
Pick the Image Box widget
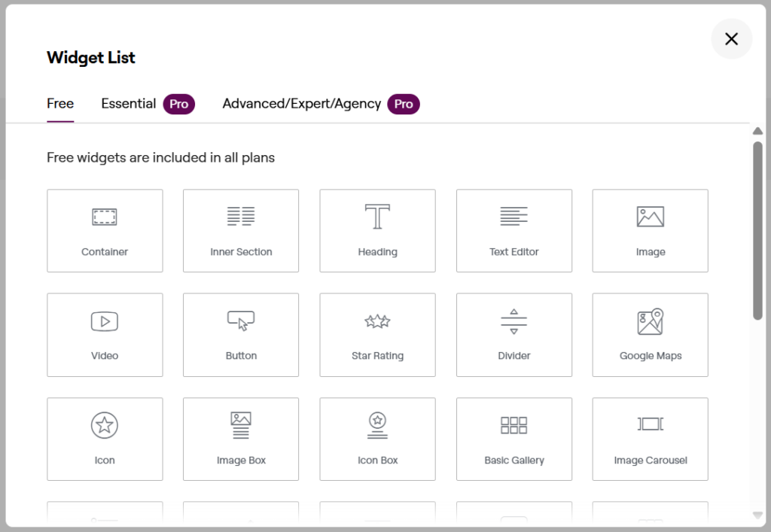(x=241, y=439)
